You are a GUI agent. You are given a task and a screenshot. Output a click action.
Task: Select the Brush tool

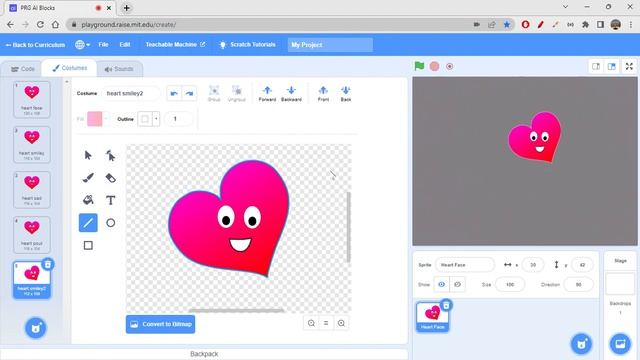(x=88, y=178)
